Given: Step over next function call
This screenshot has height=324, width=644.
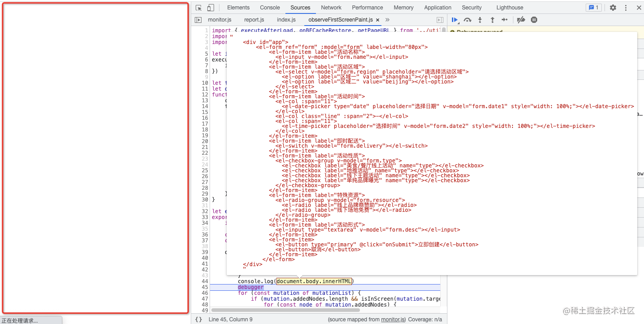Looking at the screenshot, I should (467, 20).
